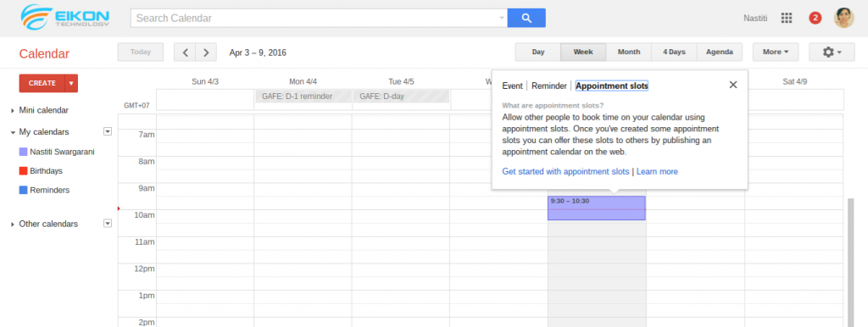Toggle the Reminders calendar color box

[x=23, y=190]
